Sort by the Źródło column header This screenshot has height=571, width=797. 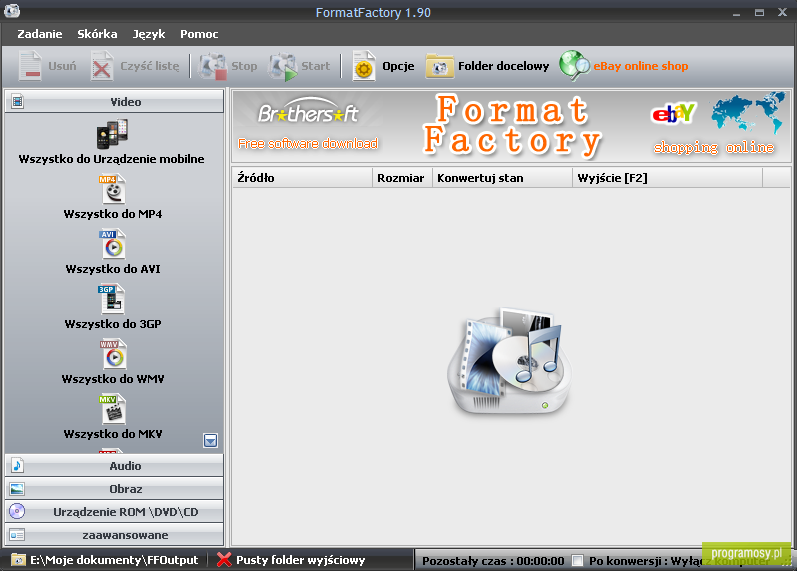pos(302,178)
